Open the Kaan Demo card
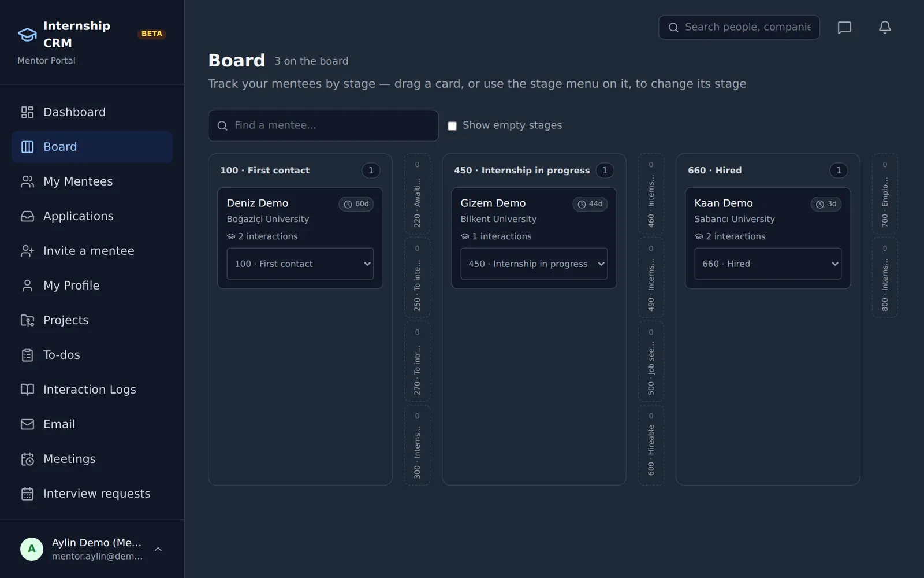 [x=768, y=238]
